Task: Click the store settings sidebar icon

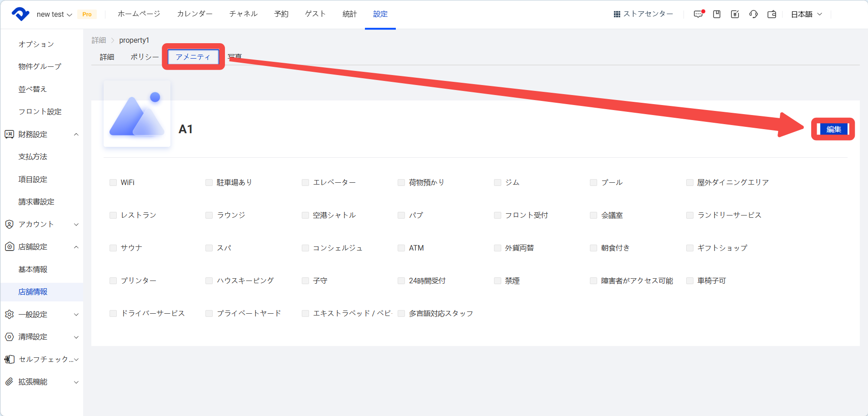Action: point(9,246)
